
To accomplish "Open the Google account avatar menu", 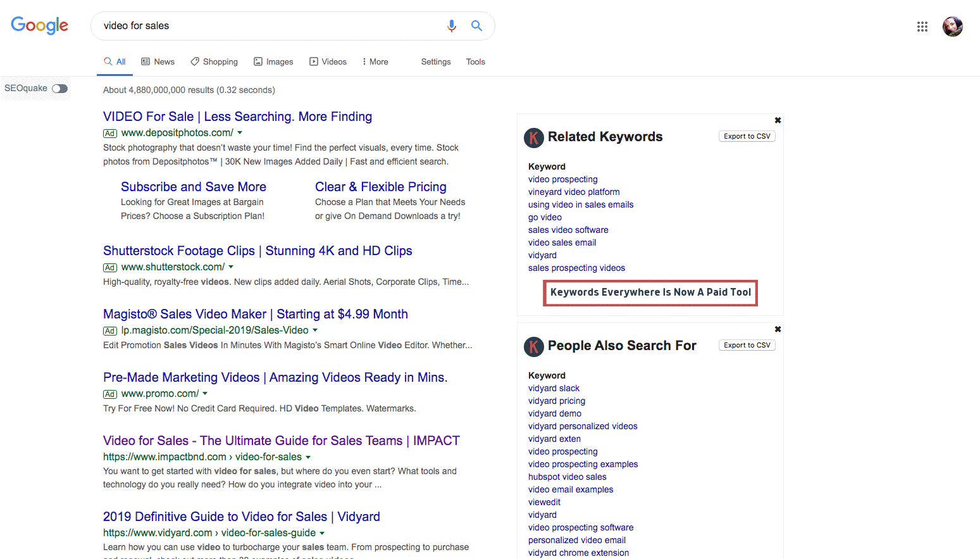I will click(953, 27).
